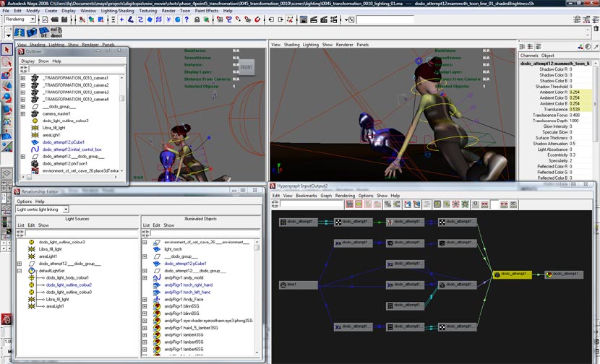The width and height of the screenshot is (600, 364).
Task: Open the Render View window icon
Action: click(304, 19)
